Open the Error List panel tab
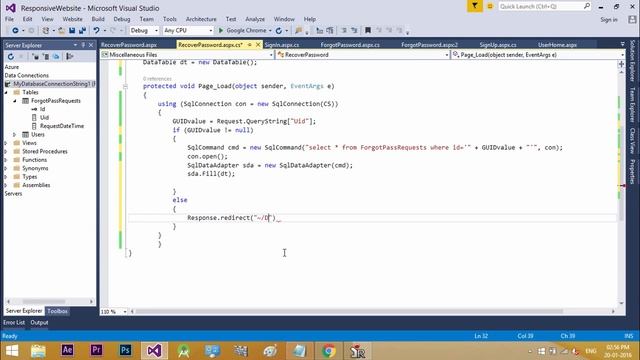Viewport: 640px width, 360px height. pyautogui.click(x=14, y=322)
